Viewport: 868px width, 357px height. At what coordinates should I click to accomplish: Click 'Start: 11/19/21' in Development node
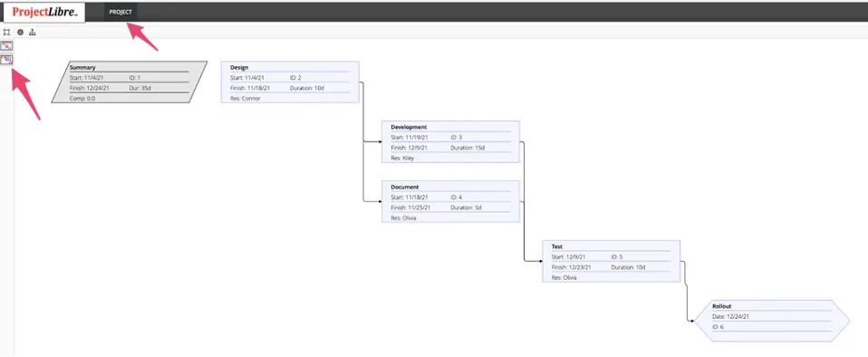tap(410, 137)
